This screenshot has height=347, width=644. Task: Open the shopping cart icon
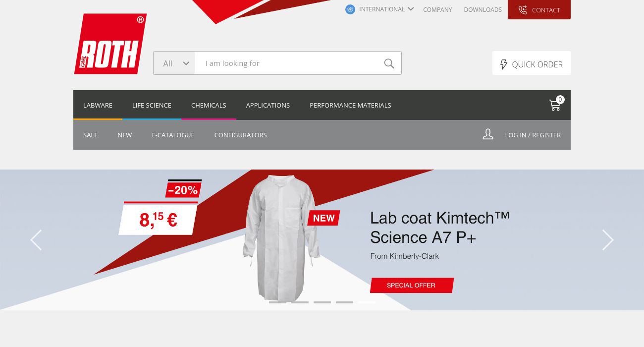[x=555, y=105]
